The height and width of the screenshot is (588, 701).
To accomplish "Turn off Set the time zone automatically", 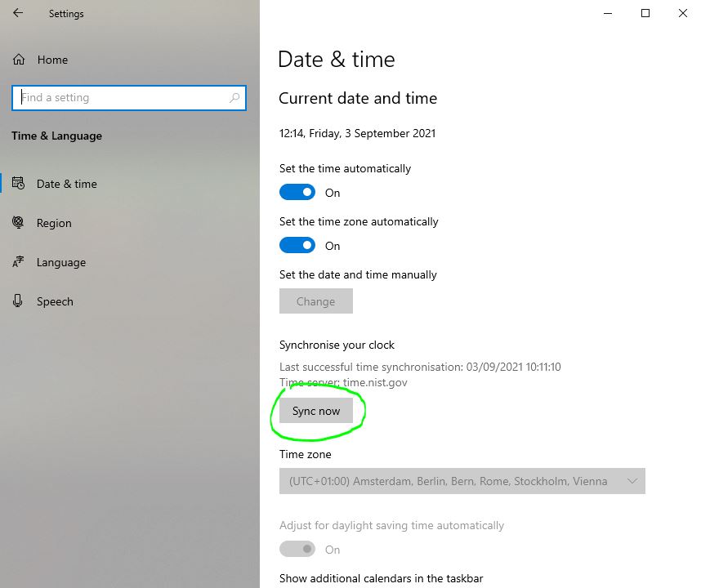I will [297, 245].
